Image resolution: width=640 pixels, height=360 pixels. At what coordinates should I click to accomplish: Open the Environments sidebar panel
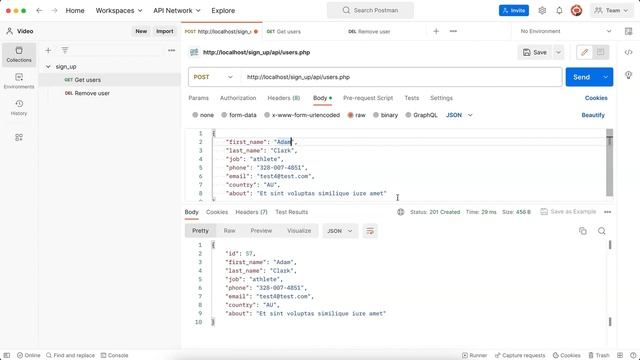19,81
